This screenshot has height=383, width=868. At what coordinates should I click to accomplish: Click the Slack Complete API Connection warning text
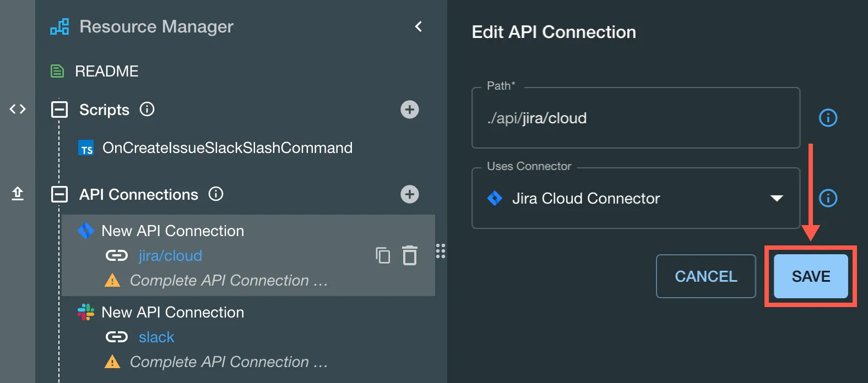pyautogui.click(x=229, y=362)
